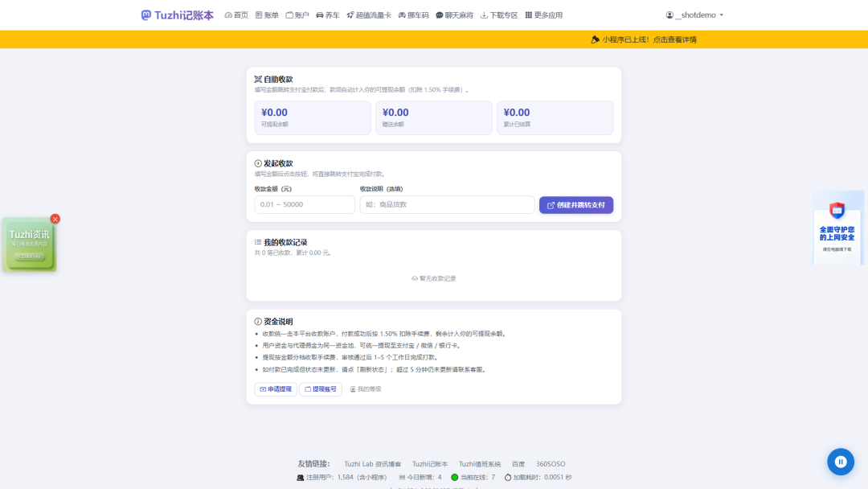Close the Tuzhi资讯 floating ad
The image size is (868, 489).
[55, 219]
